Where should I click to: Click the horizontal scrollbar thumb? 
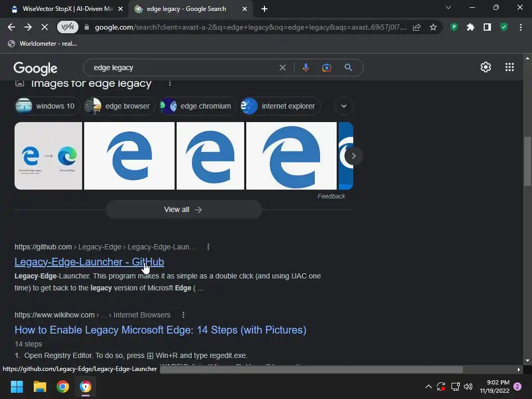click(x=311, y=369)
